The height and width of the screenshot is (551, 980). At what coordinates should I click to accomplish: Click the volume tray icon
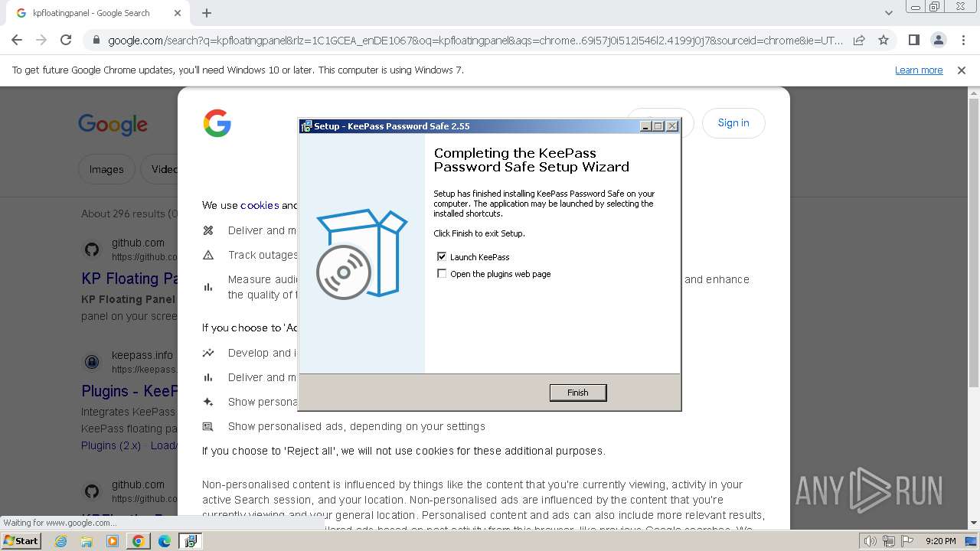pos(871,541)
